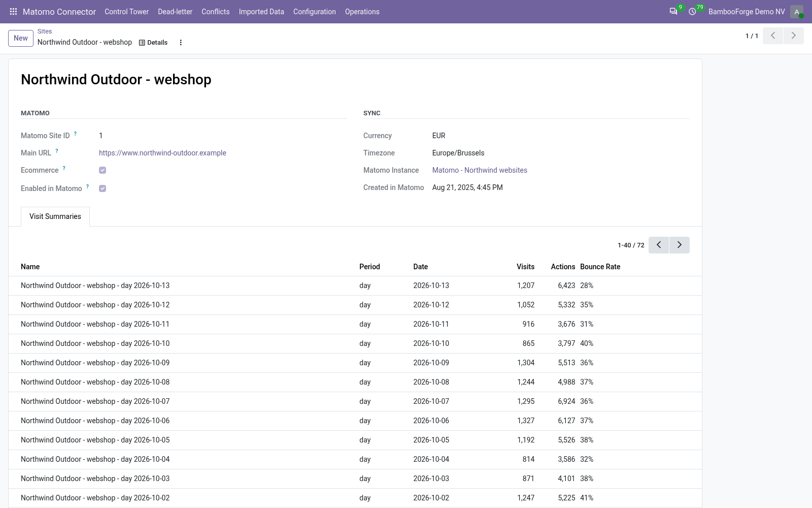Image resolution: width=812 pixels, height=508 pixels.
Task: Click the Details button
Action: [x=153, y=43]
